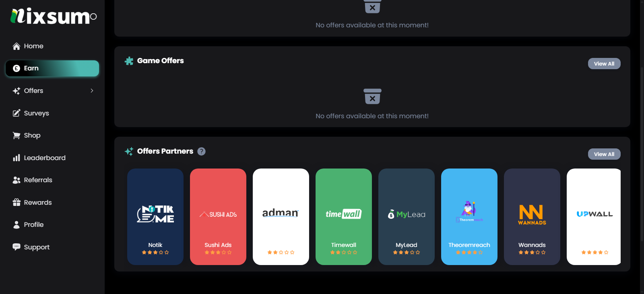The image size is (644, 294).
Task: Click the Referrals people icon
Action: 17,180
